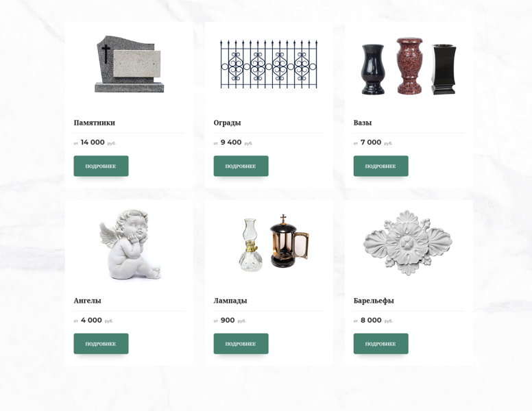
Task: Click the Ограды heading link
Action: [x=228, y=123]
